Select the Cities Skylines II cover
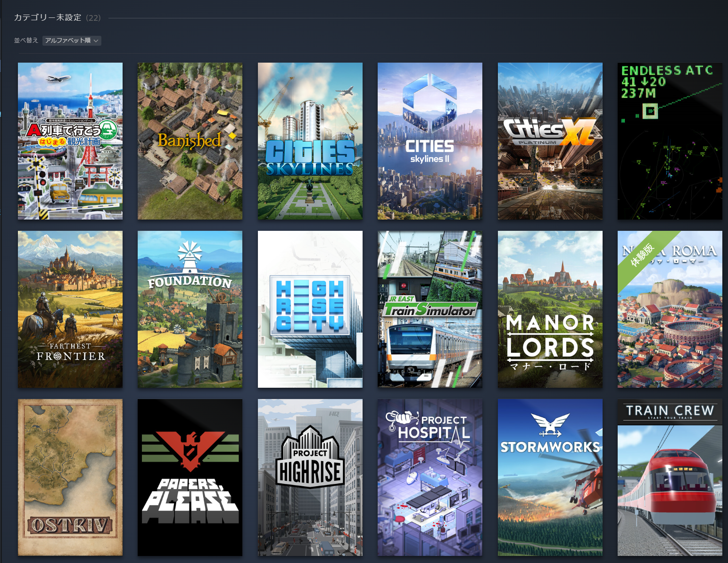728x563 pixels. tap(430, 141)
